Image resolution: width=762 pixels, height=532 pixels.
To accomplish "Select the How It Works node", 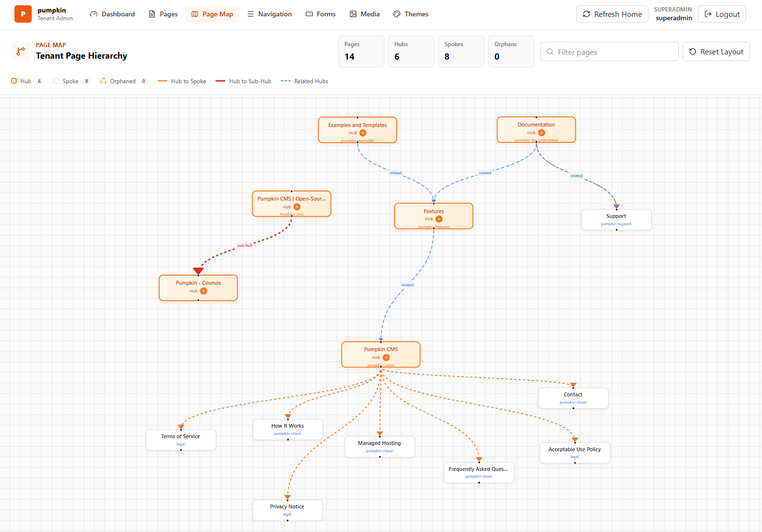I will [288, 430].
